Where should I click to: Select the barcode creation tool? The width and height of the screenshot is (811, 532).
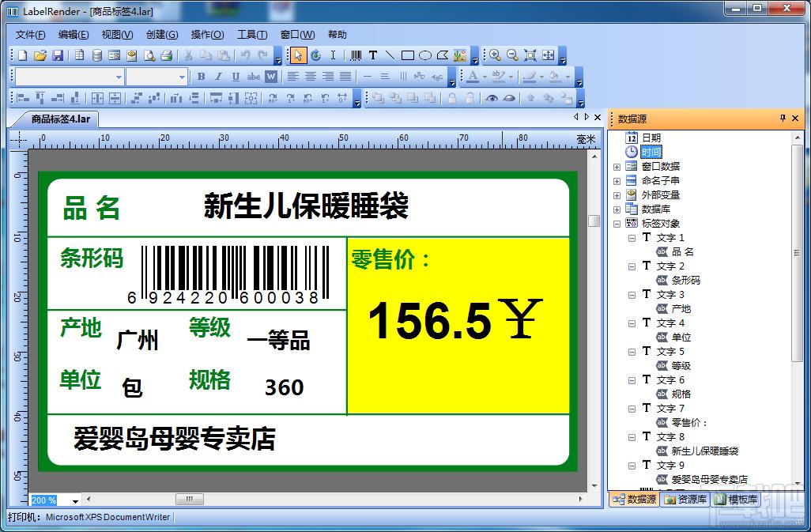point(356,55)
